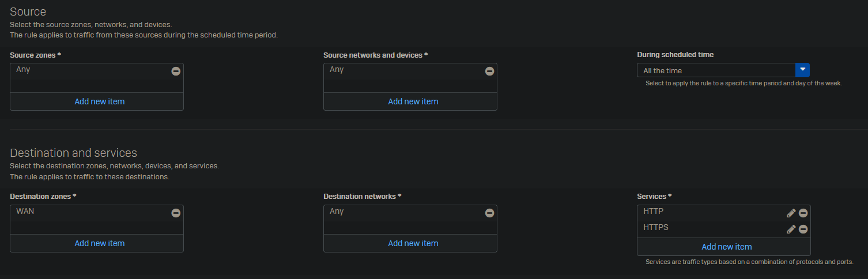
Task: Select the HTTPS service entry
Action: (656, 228)
